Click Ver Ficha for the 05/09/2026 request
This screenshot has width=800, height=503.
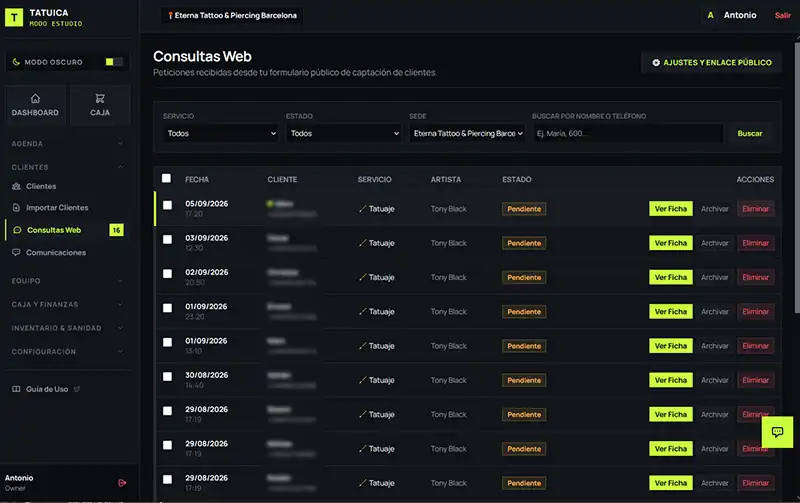click(x=670, y=209)
